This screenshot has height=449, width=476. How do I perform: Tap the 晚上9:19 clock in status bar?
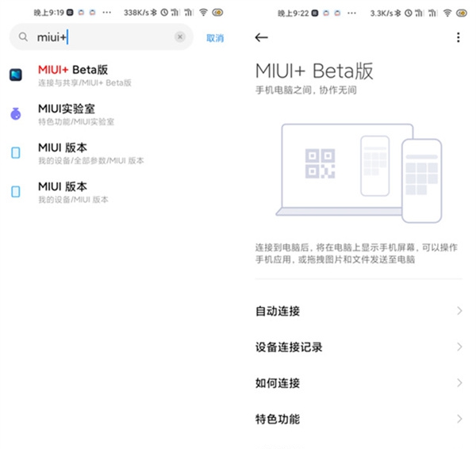pos(49,13)
